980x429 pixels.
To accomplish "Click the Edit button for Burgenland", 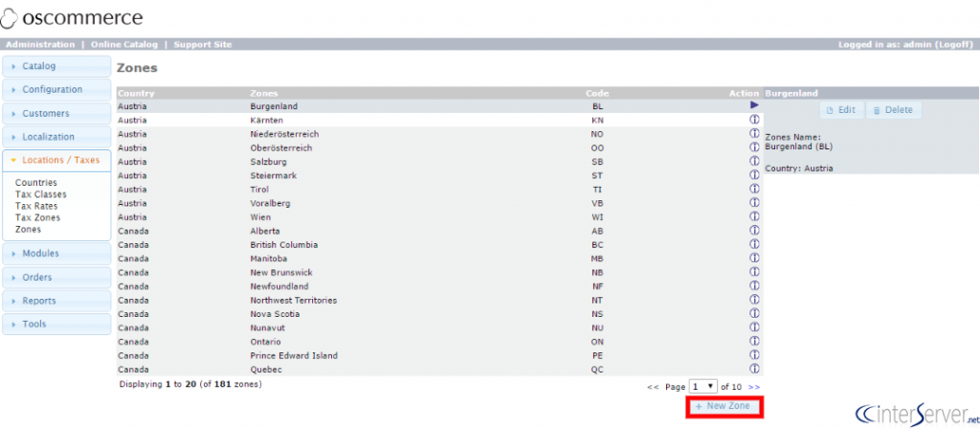I will pos(841,110).
